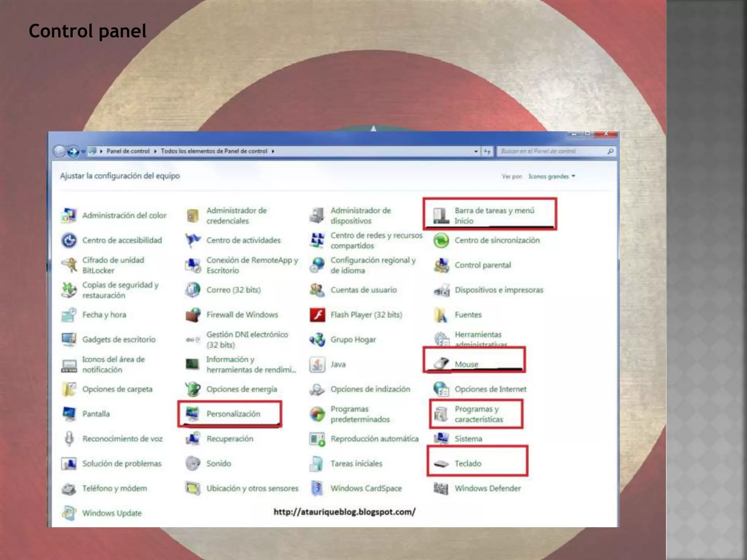Viewport: 747px width, 560px height.
Task: Open the Personalización link
Action: (x=233, y=414)
